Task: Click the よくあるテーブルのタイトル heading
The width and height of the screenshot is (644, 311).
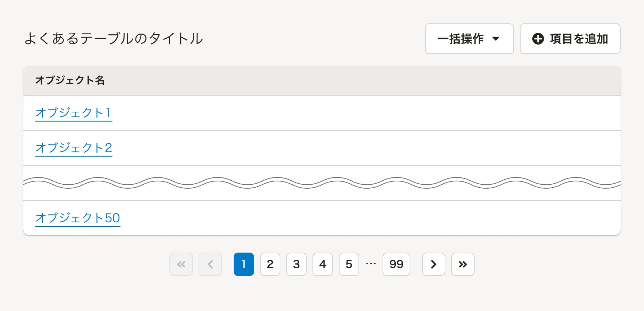Action: pos(114,39)
